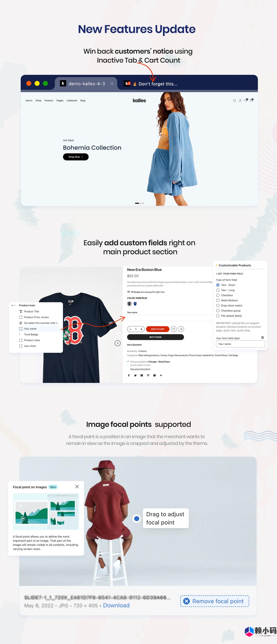Select the Dark Blue color swatch

tap(129, 304)
